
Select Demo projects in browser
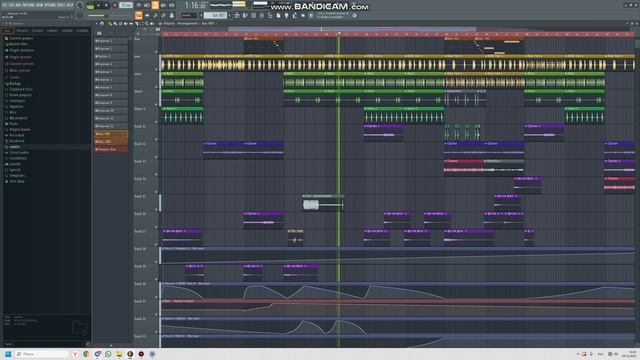tap(20, 95)
